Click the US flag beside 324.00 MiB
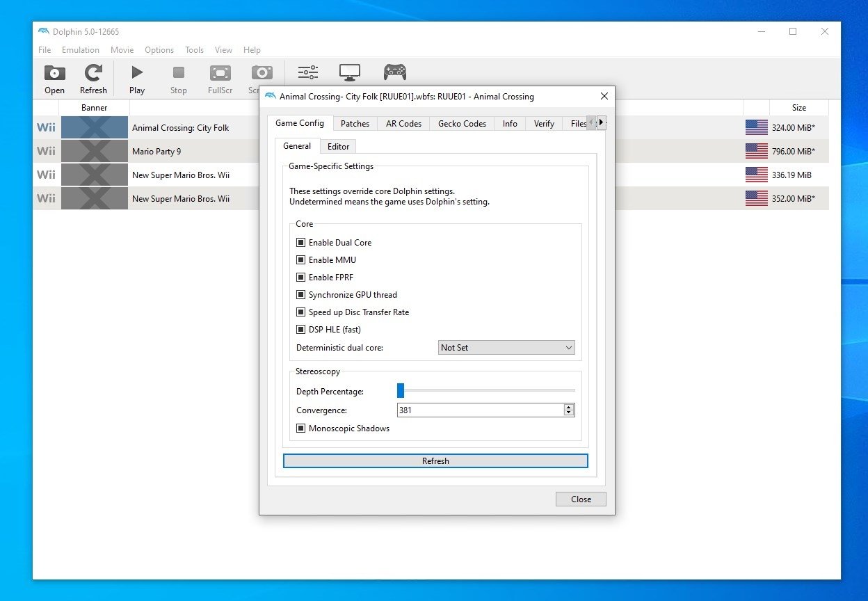868x601 pixels. 757,127
